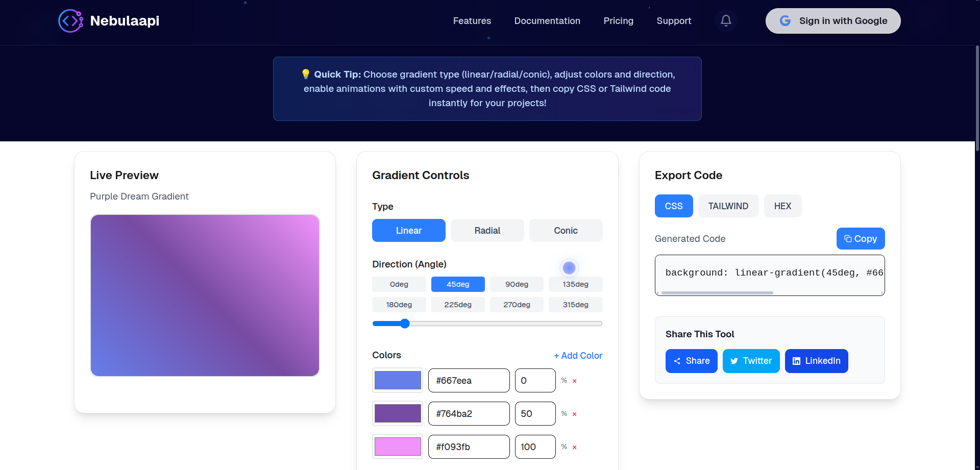980x470 pixels.
Task: Remove the #764ba2 color using its red x
Action: coord(574,414)
